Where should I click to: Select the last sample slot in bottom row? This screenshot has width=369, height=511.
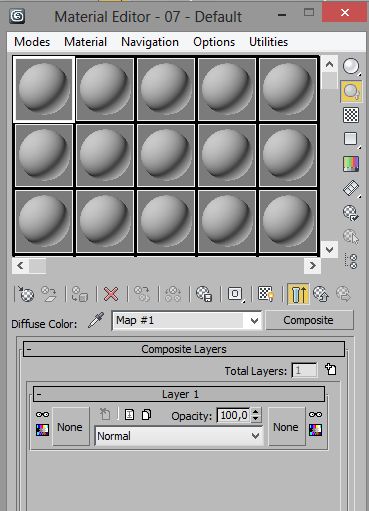(288, 221)
